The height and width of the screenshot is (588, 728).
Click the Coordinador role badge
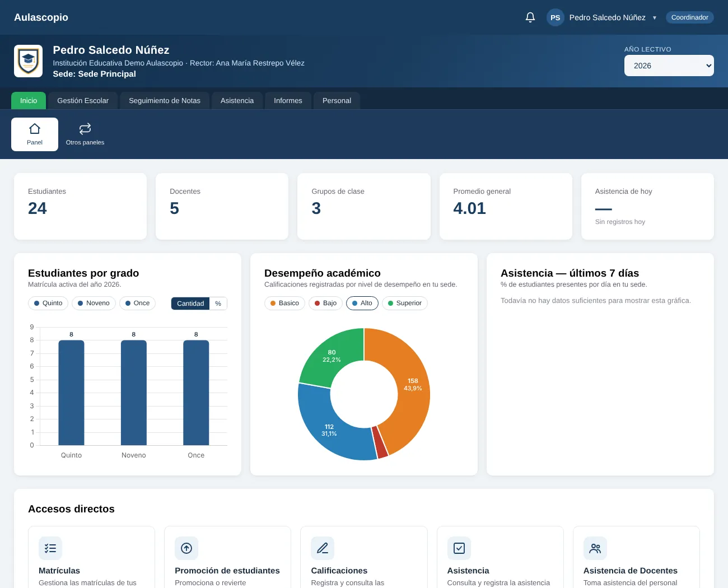pos(689,17)
